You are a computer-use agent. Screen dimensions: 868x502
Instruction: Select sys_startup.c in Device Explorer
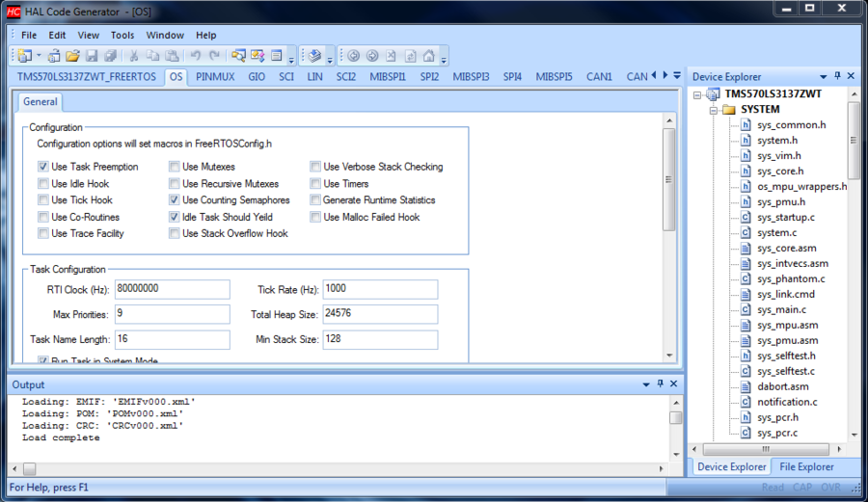tap(785, 217)
